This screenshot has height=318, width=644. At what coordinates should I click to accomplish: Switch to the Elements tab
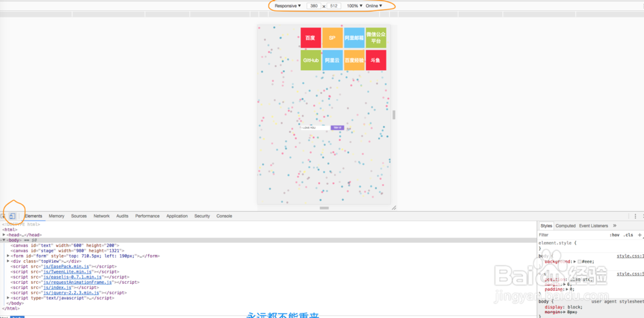click(33, 216)
